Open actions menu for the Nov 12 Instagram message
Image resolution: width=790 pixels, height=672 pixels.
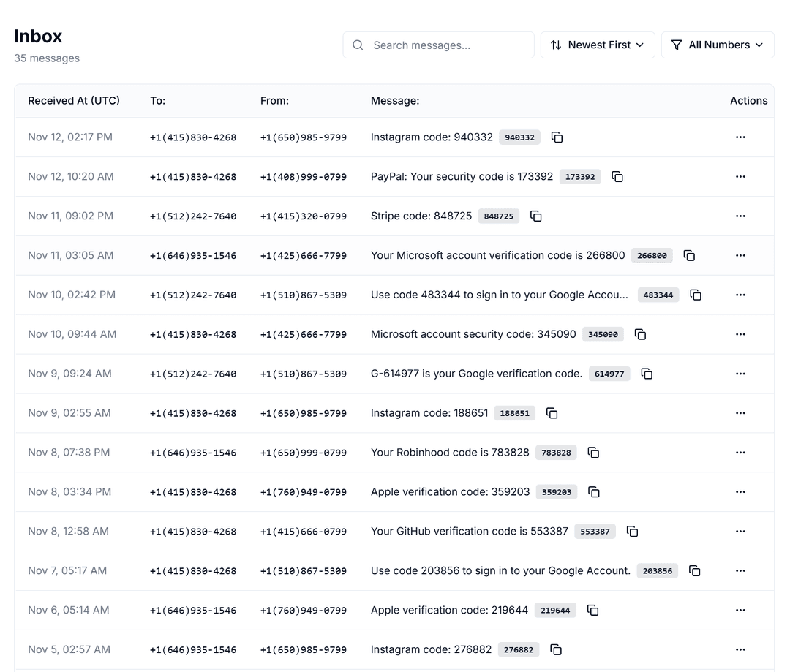pyautogui.click(x=740, y=137)
